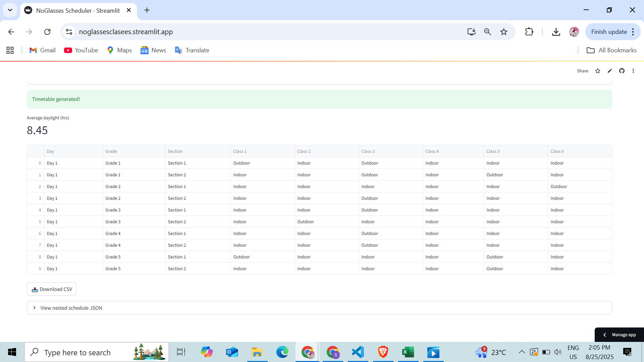The height and width of the screenshot is (362, 644).
Task: Click the Streamlit favorite star icon
Action: [598, 71]
